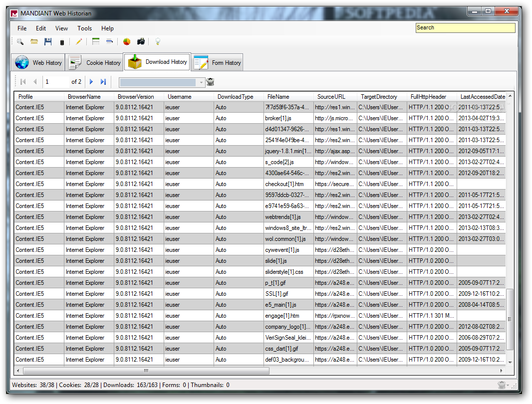Click the magnifying glass scan icon
This screenshot has width=532, height=404.
[x=20, y=42]
